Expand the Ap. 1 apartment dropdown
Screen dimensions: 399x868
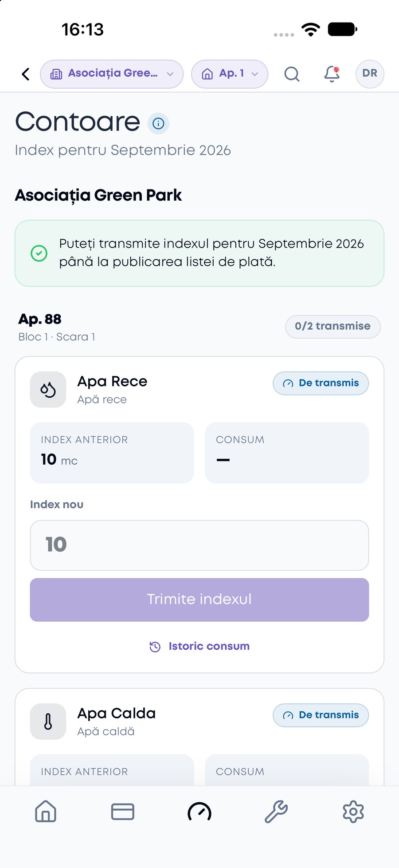[230, 74]
